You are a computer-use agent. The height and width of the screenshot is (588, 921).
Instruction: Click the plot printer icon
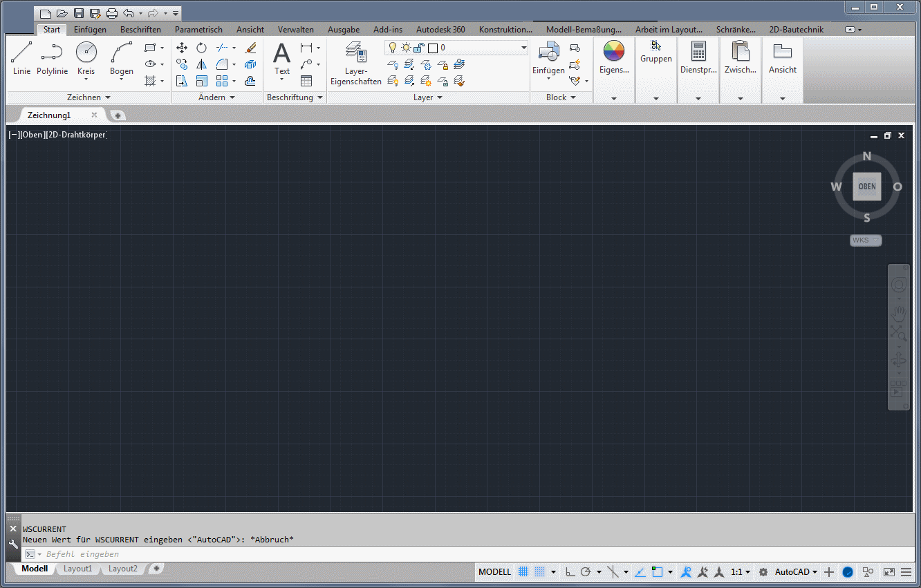(x=112, y=13)
